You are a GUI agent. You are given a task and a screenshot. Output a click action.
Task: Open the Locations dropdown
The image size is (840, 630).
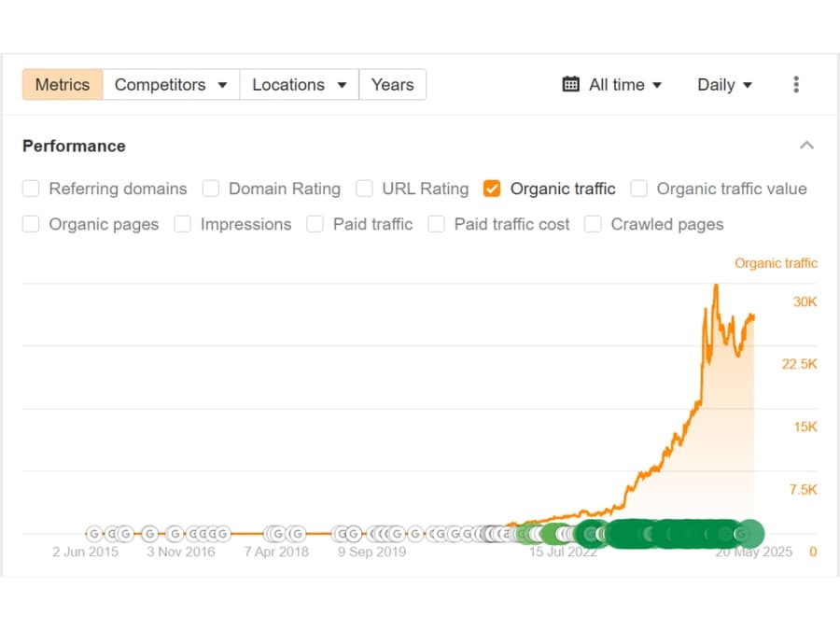coord(299,85)
